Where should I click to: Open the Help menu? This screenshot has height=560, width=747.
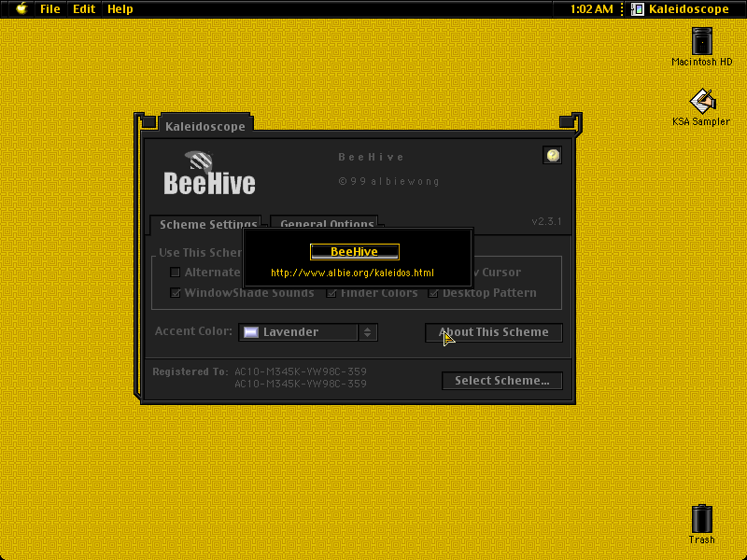coord(120,9)
